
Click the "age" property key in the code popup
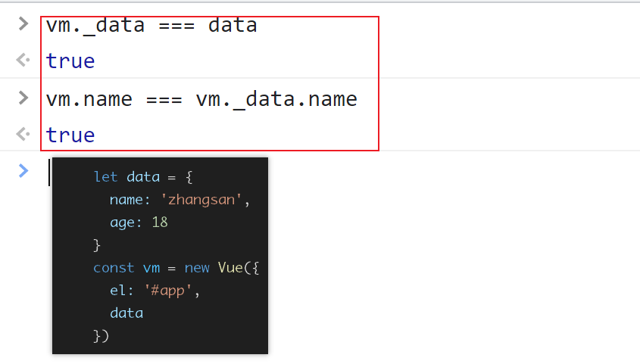click(x=123, y=222)
